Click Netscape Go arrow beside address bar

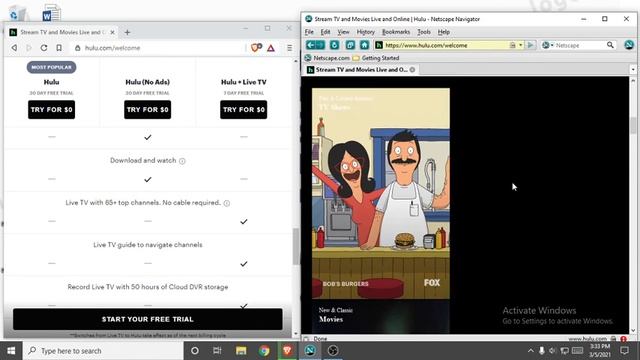tap(530, 45)
